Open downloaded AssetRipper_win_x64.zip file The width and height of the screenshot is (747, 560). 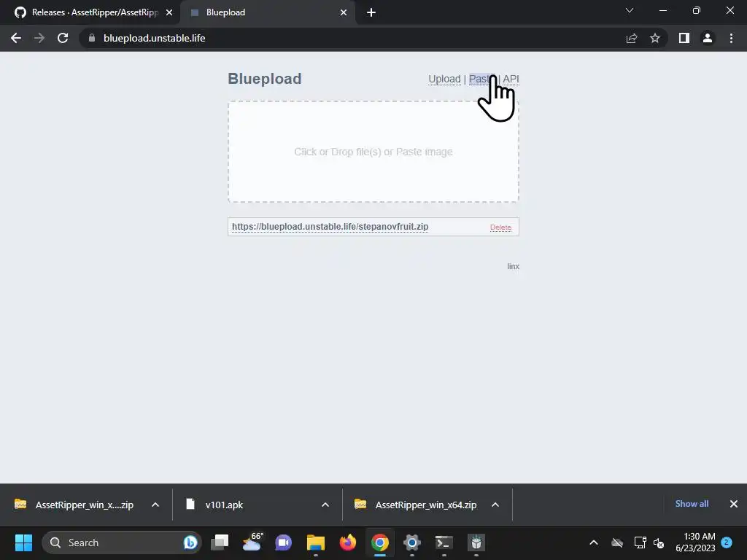415,505
